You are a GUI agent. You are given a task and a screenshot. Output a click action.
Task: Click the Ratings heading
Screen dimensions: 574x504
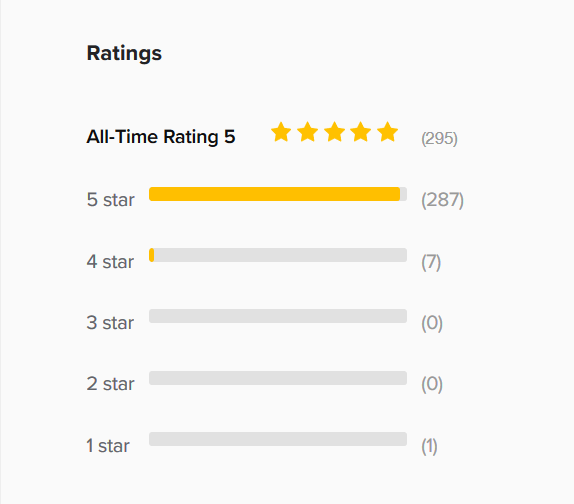pyautogui.click(x=124, y=54)
